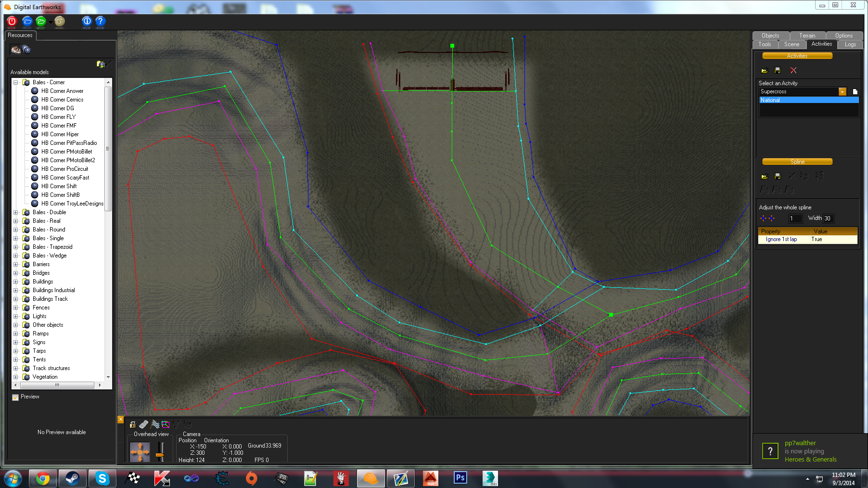The width and height of the screenshot is (868, 488).
Task: Click the first spline move arrows icon
Action: coord(764,218)
